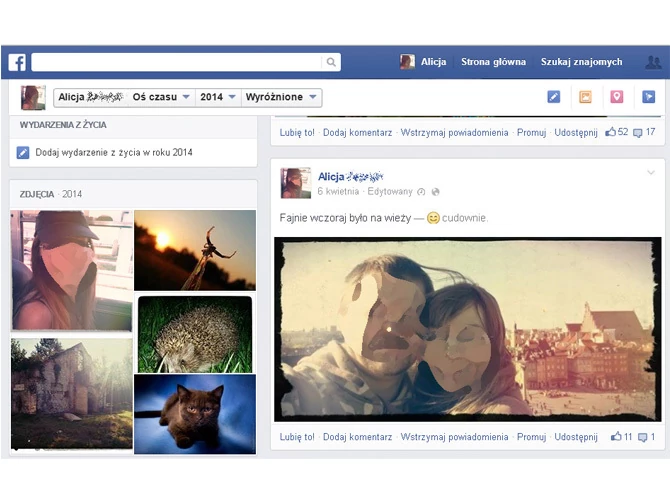Open the 2014 year dropdown
The width and height of the screenshot is (670, 503).
218,97
